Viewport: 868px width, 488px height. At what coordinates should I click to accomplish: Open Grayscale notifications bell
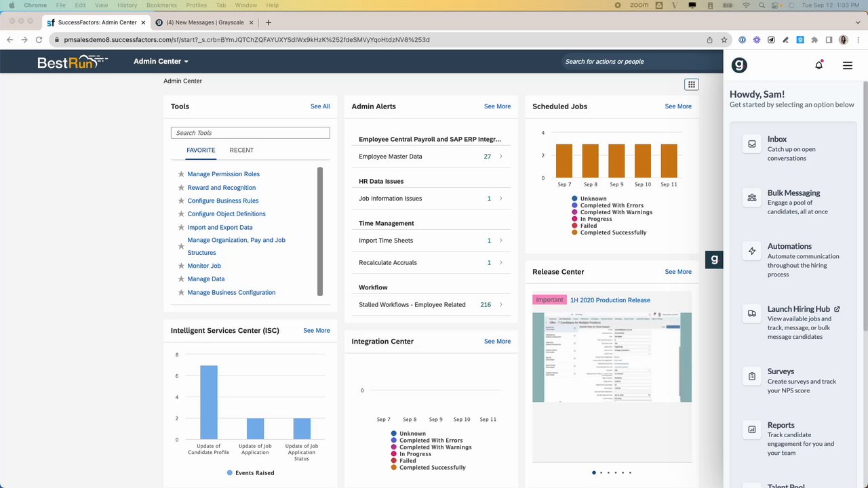point(819,65)
